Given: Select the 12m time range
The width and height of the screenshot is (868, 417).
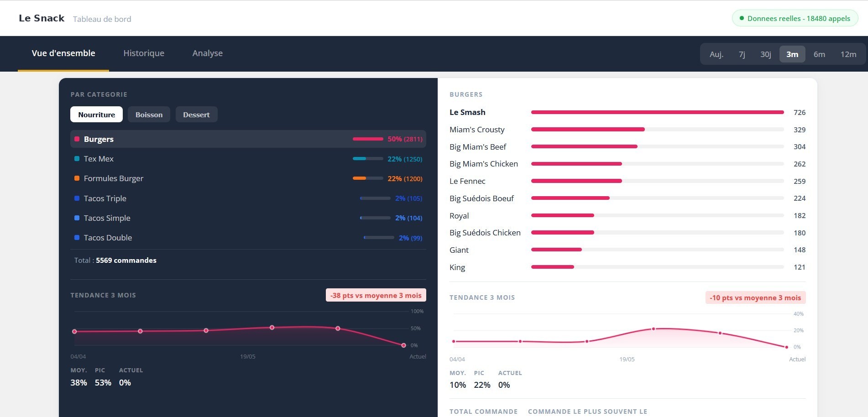Looking at the screenshot, I should (848, 54).
